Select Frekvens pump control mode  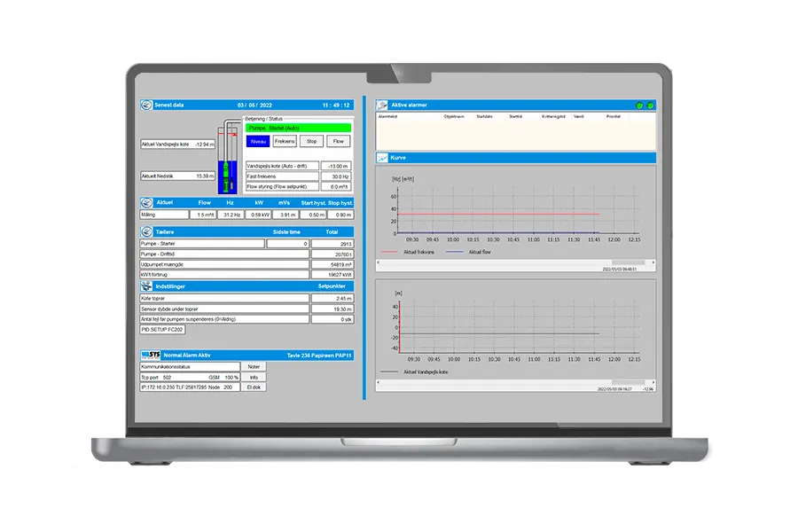click(x=285, y=142)
